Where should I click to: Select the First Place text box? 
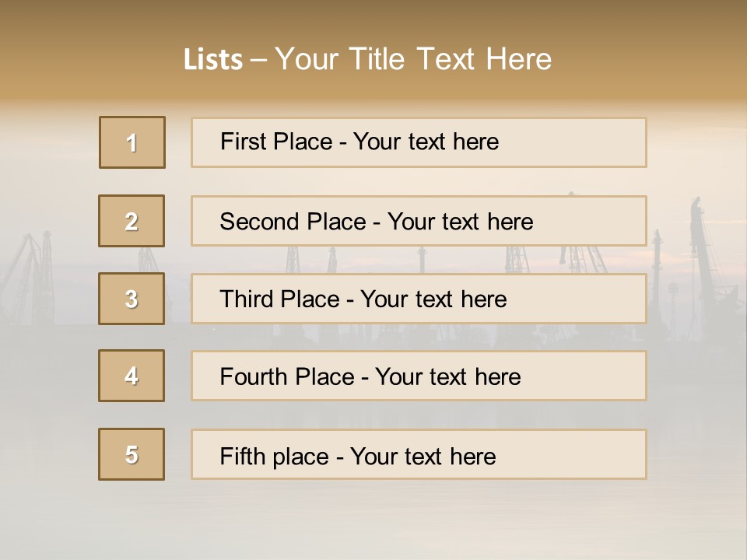coord(419,142)
